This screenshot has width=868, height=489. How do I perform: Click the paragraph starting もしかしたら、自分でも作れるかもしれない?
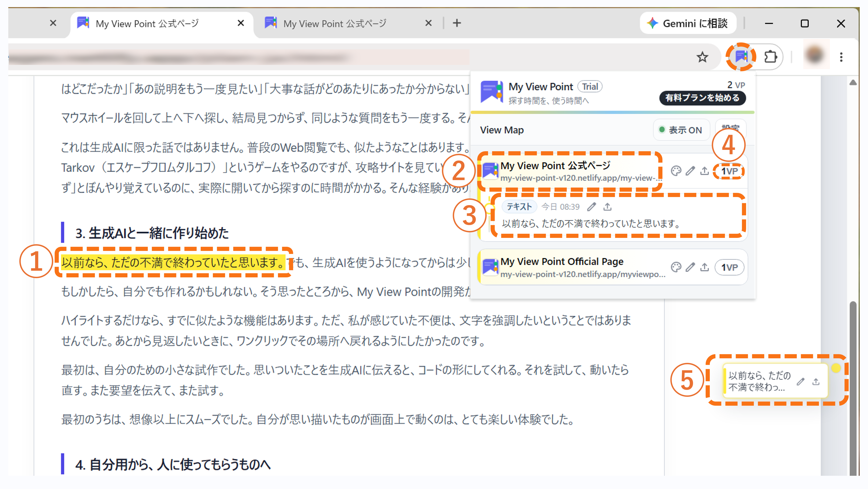(266, 291)
